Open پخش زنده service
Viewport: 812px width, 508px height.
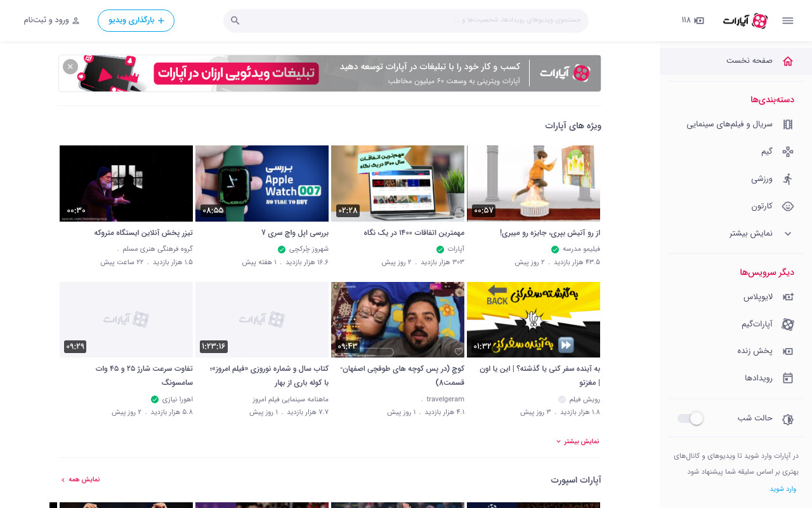click(x=736, y=351)
